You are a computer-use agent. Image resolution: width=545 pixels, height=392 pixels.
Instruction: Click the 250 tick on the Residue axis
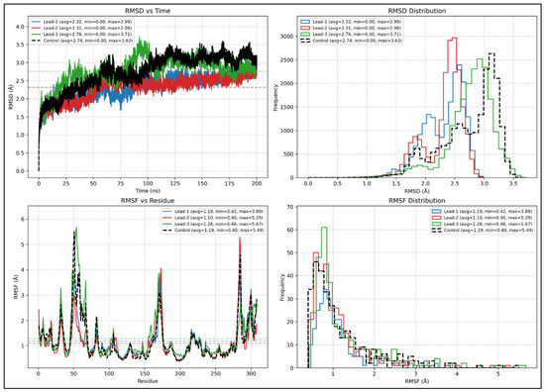coord(215,373)
